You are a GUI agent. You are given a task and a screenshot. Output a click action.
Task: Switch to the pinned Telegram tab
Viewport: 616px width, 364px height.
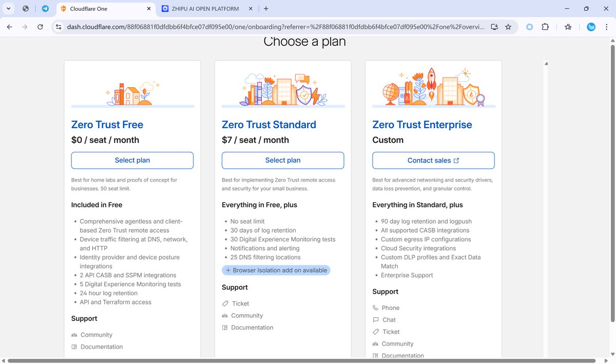coord(45,9)
